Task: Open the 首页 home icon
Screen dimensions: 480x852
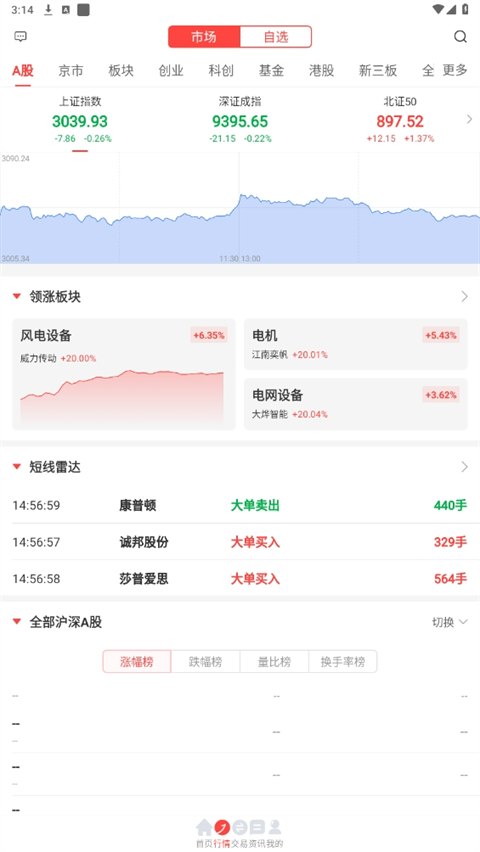Action: pyautogui.click(x=204, y=827)
